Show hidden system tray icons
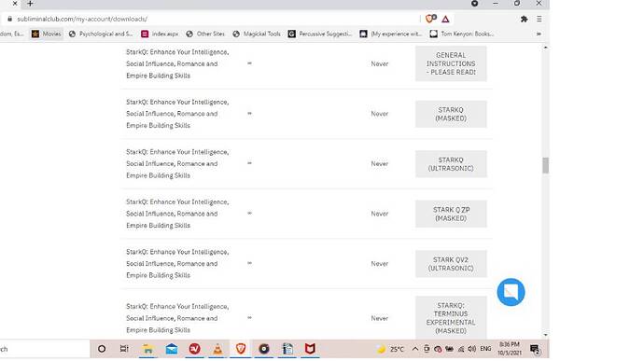 pos(415,349)
